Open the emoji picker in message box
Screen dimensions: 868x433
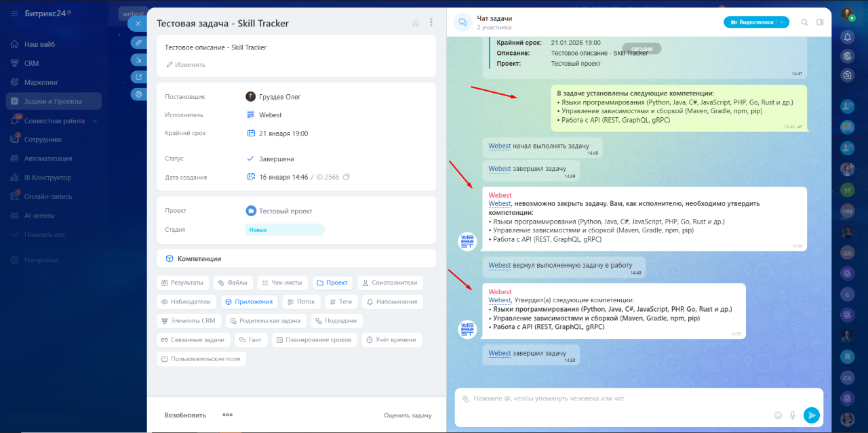coord(778,415)
